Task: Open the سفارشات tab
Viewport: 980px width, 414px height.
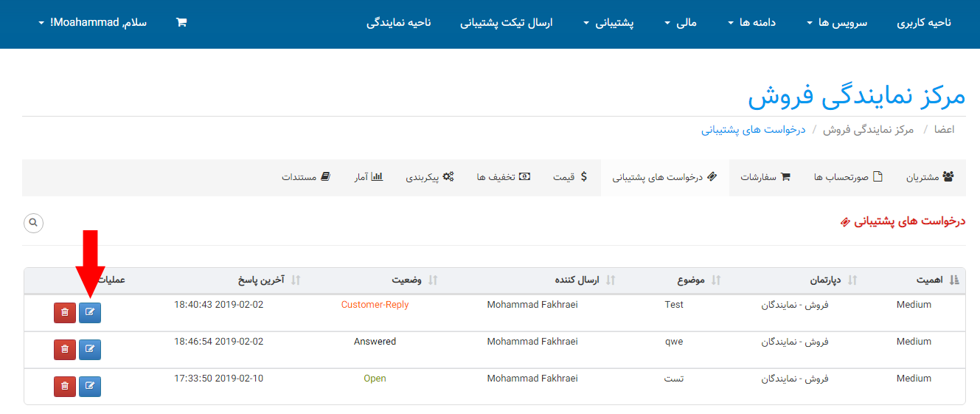Action: [765, 177]
